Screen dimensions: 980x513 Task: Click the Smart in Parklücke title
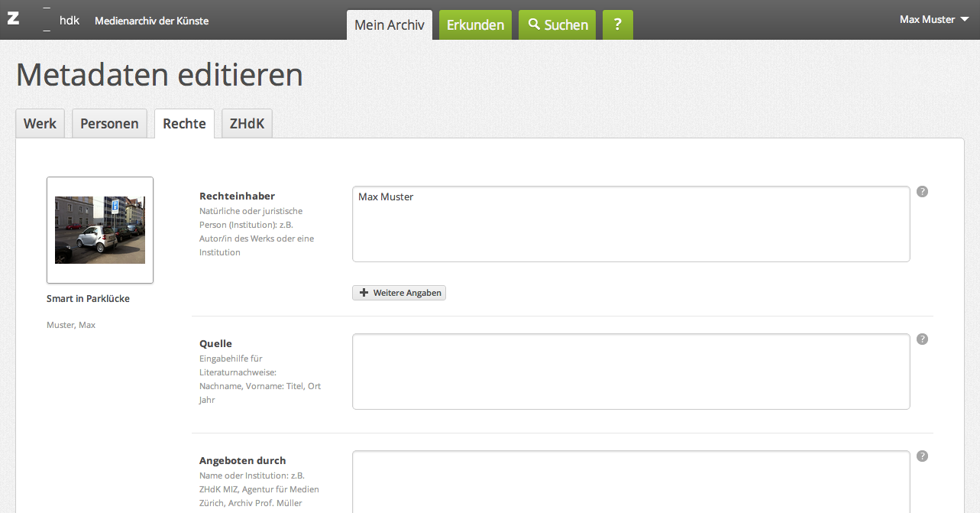point(88,299)
